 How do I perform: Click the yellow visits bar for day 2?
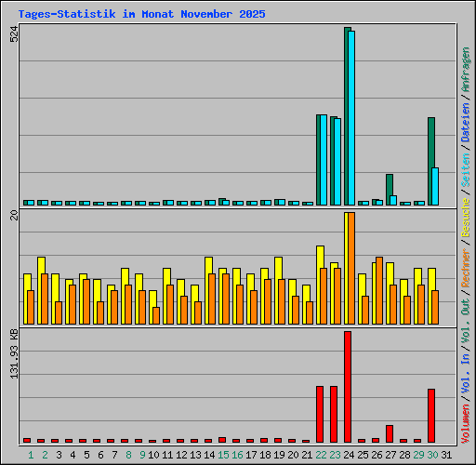point(40,290)
